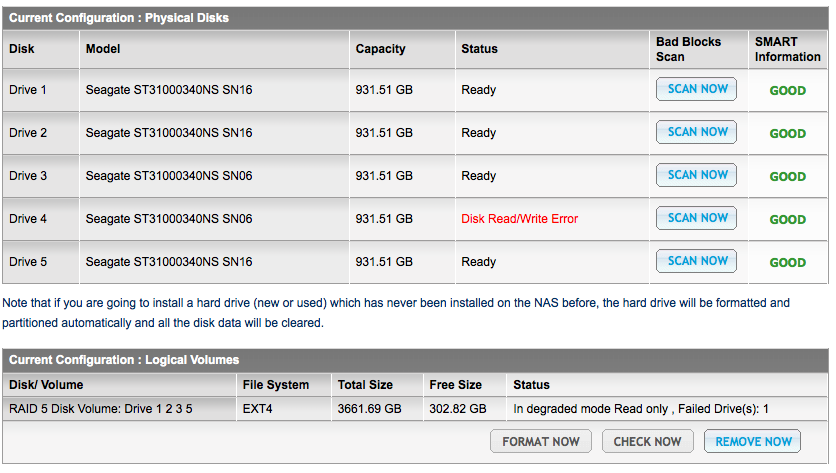Click GOOD SMART link for Drive 3
Image resolution: width=836 pixels, height=473 pixels.
tap(787, 177)
